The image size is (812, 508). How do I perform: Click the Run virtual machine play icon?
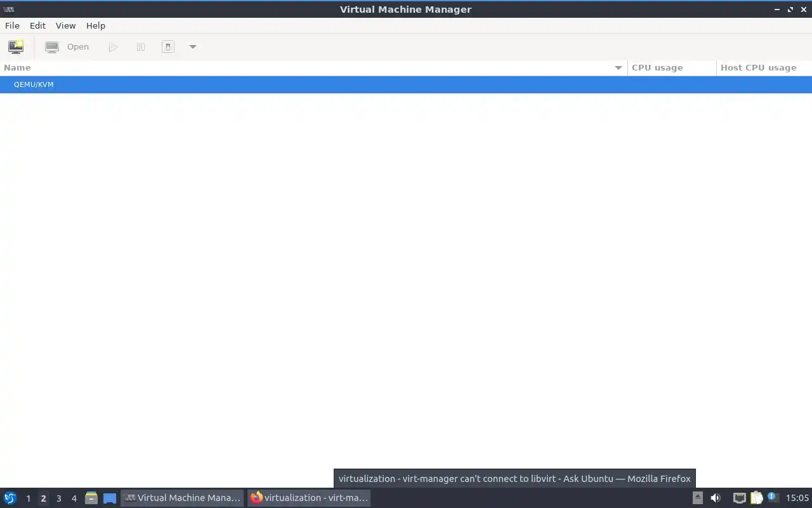click(113, 47)
